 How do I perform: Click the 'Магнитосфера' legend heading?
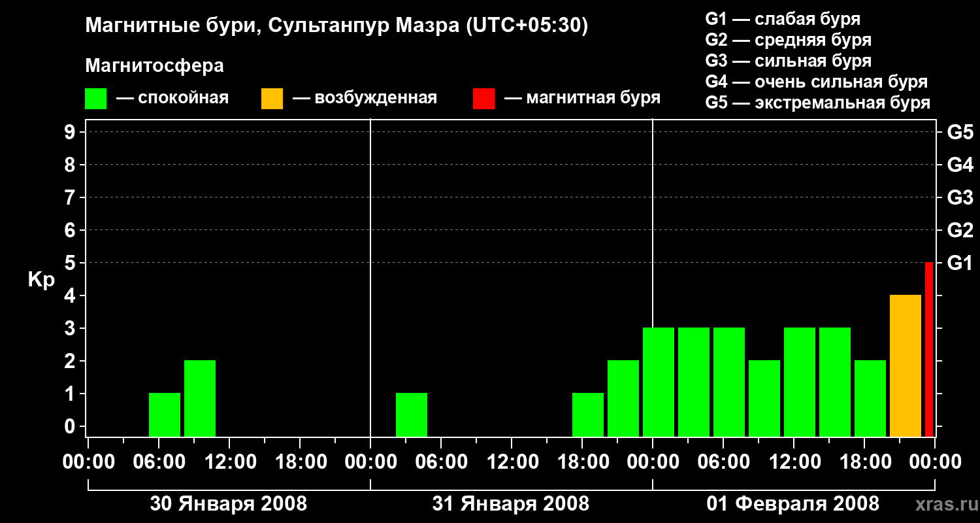pyautogui.click(x=154, y=66)
